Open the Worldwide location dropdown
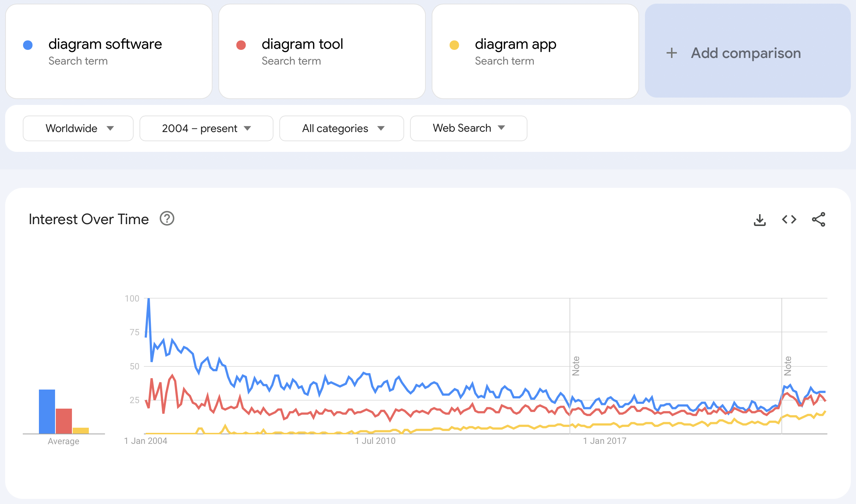 78,128
